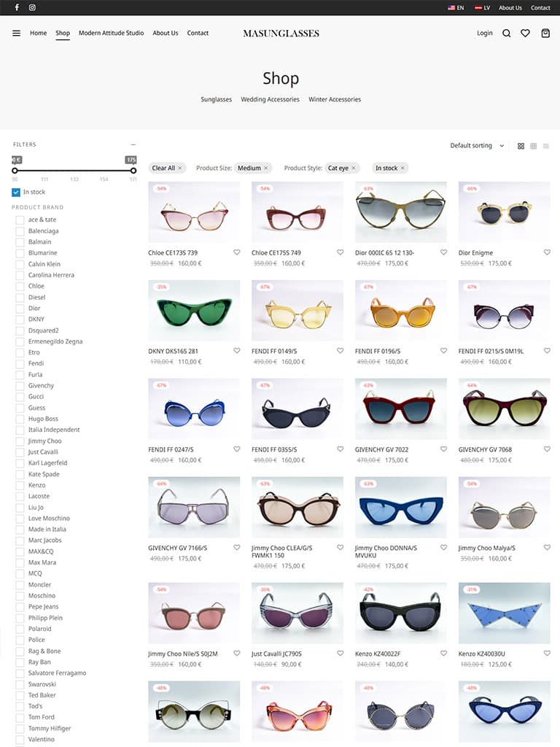Add GIVENCHY GV 7166/S to wishlist
The height and width of the screenshot is (747, 560).
pyautogui.click(x=237, y=547)
